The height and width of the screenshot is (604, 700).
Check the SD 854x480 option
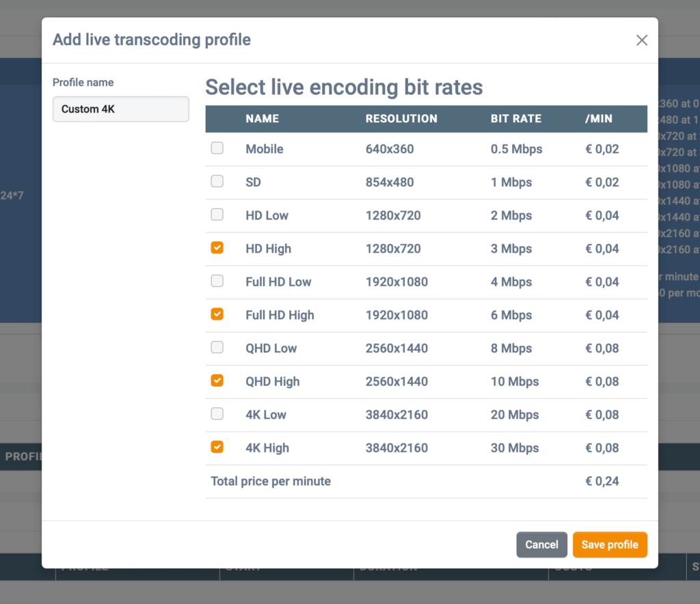(217, 182)
